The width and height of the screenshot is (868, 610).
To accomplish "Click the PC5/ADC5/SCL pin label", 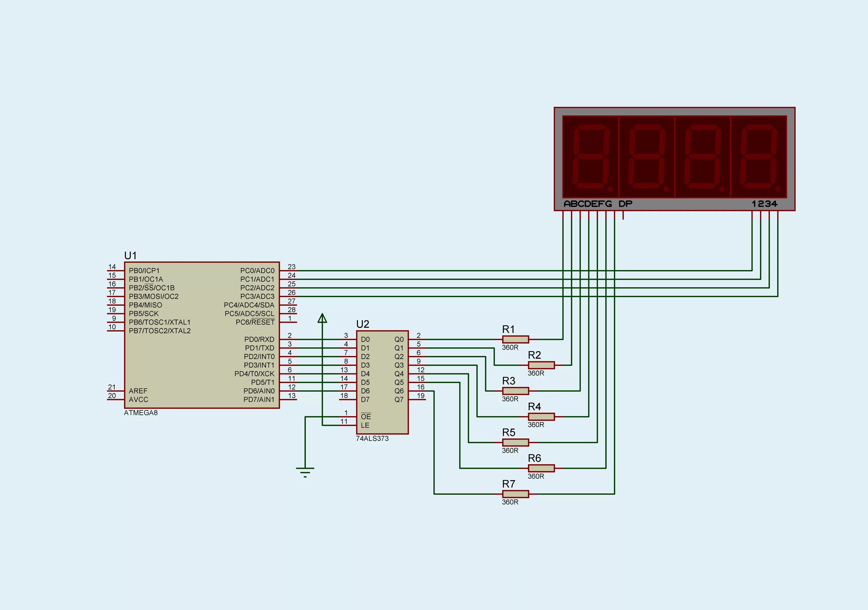I will pos(249,314).
